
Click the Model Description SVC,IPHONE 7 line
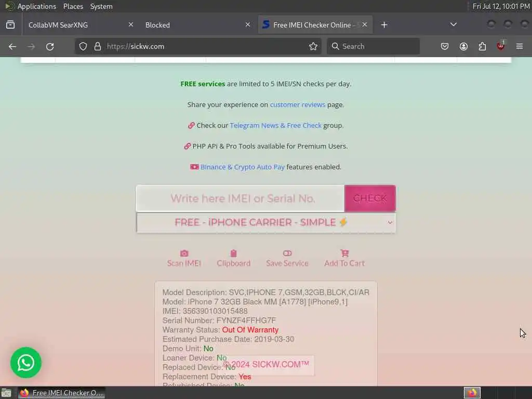266,292
